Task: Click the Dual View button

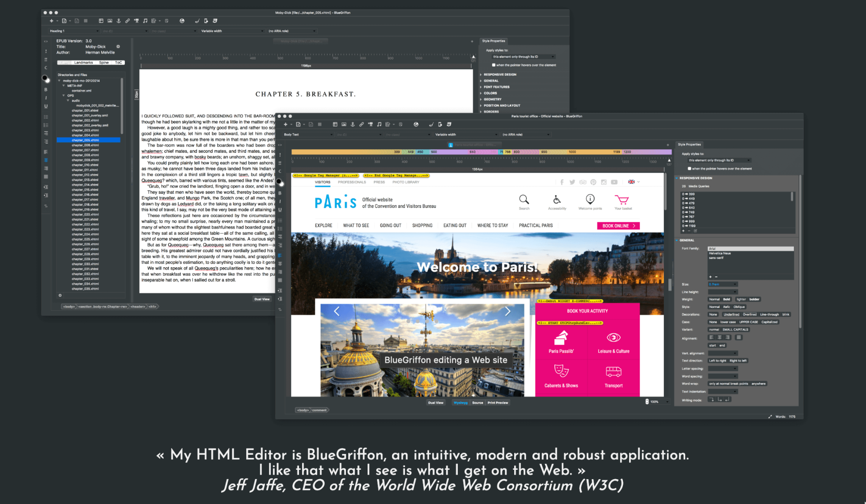Action: point(436,403)
